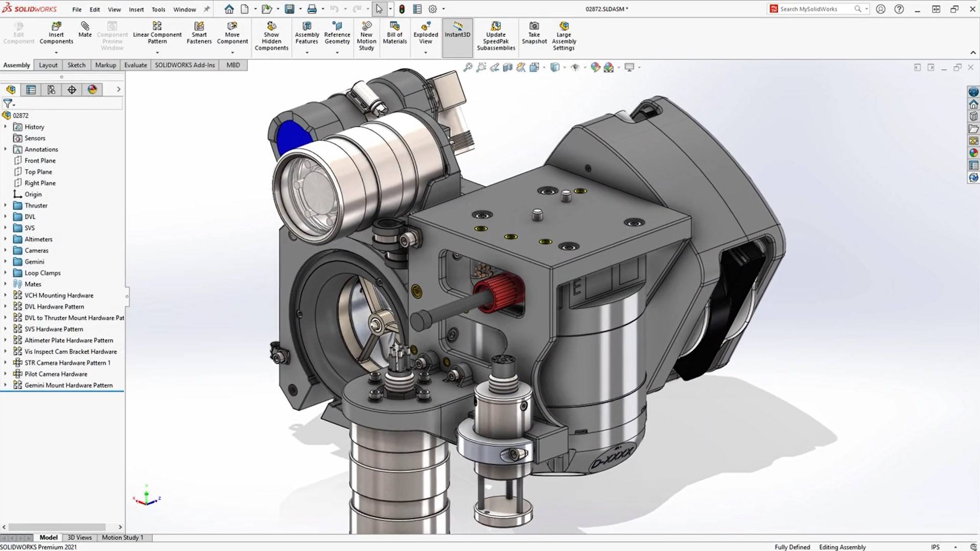This screenshot has height=551, width=980.
Task: Select the Mate tool
Action: tap(84, 31)
